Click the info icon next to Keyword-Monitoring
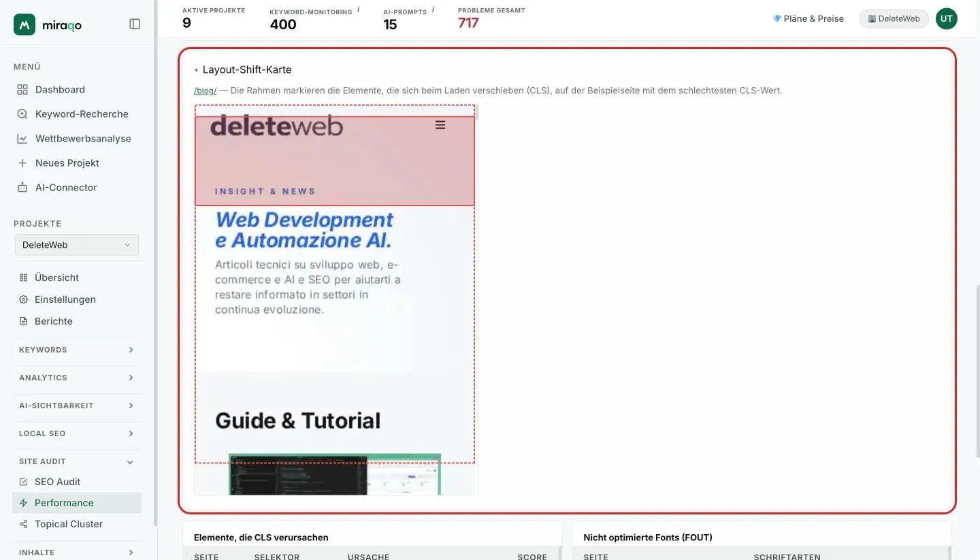 pyautogui.click(x=359, y=10)
